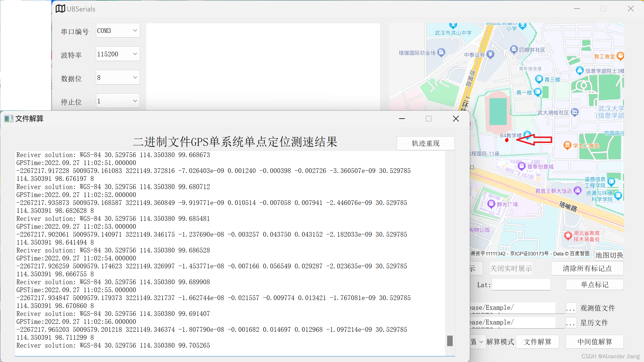Click the 武汉市洪山中学 map marker
Screen dimensions: 644x362
click(453, 26)
